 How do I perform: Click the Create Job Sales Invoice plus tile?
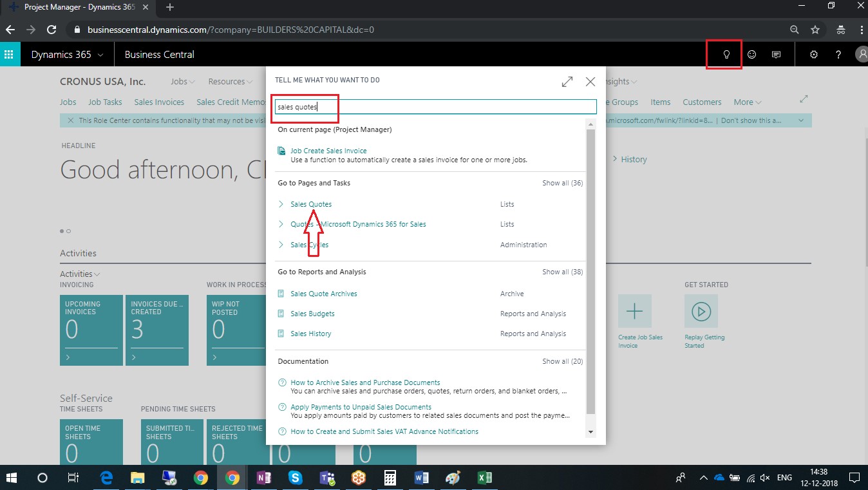(x=634, y=312)
